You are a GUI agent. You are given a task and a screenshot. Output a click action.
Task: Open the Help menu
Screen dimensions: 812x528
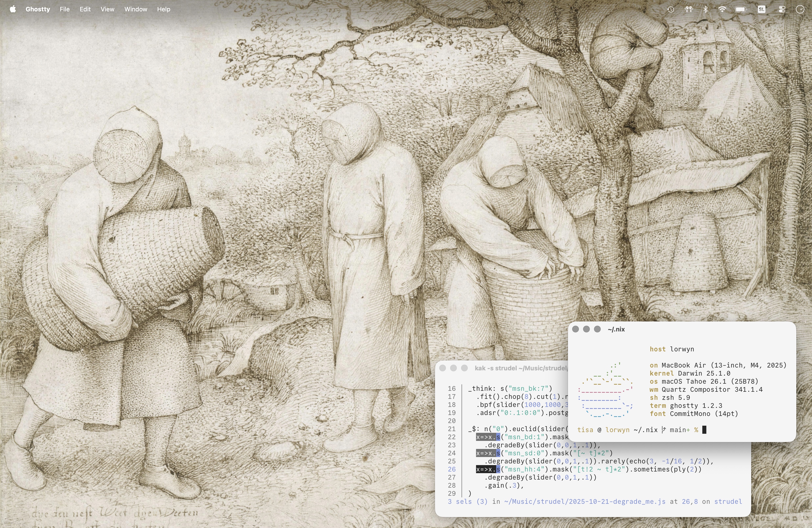click(163, 9)
